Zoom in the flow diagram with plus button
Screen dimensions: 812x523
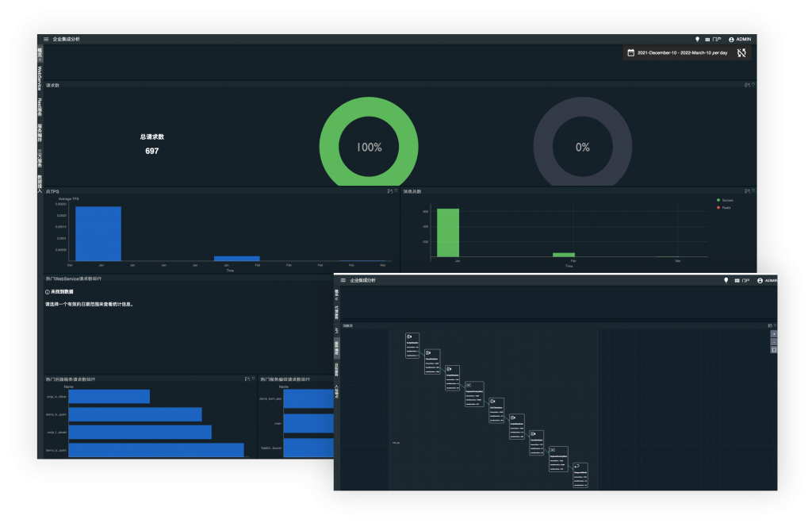(773, 334)
